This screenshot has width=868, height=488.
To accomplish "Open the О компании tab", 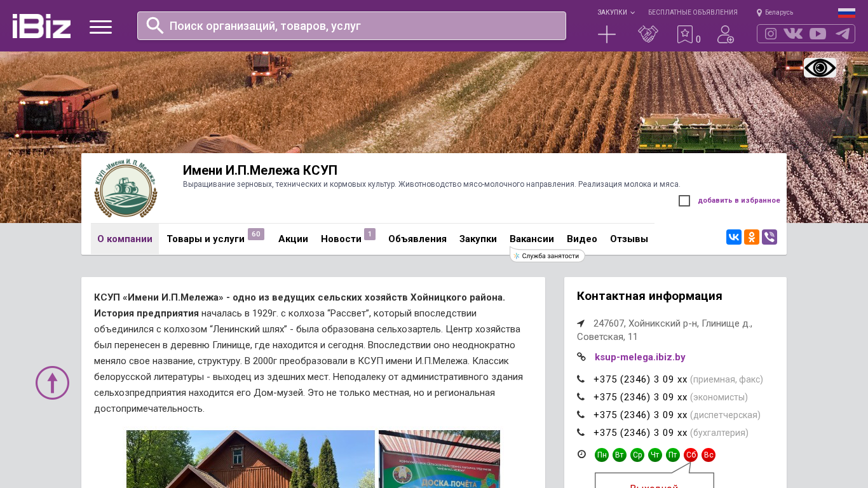I will coord(125,239).
